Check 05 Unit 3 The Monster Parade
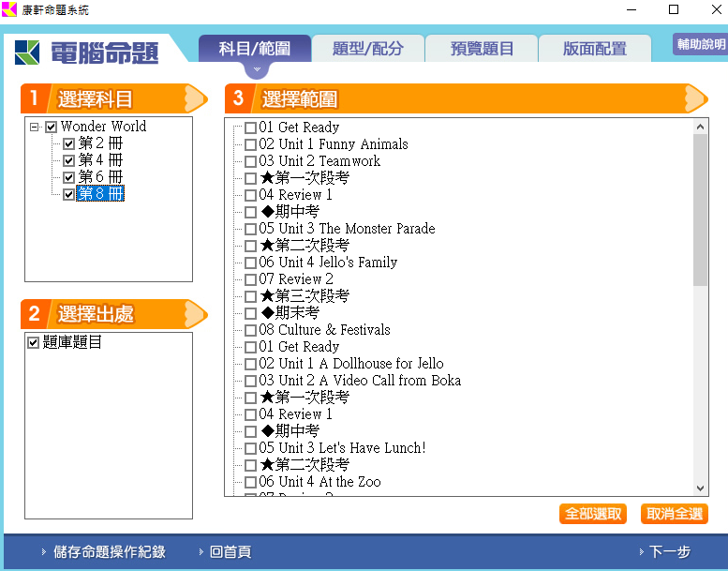Image resolution: width=728 pixels, height=571 pixels. 250,229
